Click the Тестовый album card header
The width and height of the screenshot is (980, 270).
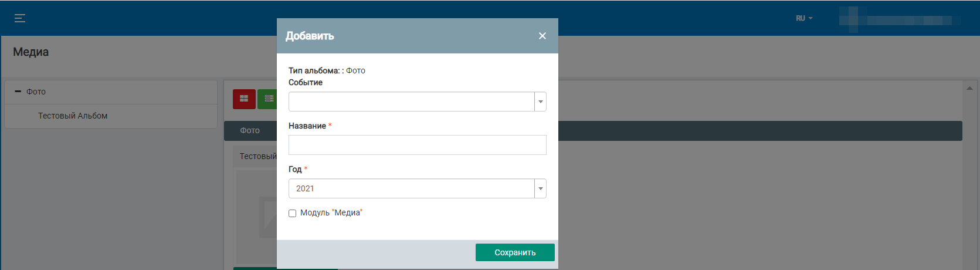(257, 156)
